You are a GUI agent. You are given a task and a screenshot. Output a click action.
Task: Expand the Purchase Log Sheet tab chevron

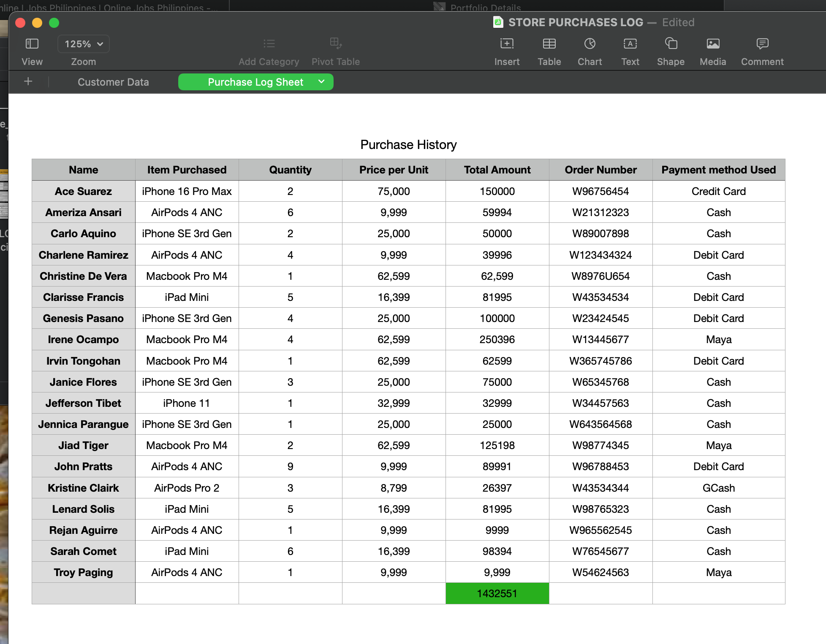coord(321,81)
